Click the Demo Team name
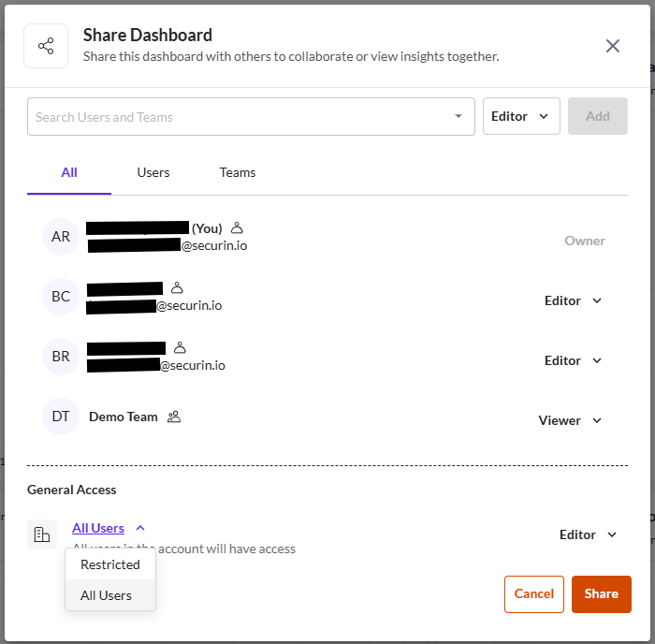Viewport: 655px width, 644px height. [x=124, y=417]
